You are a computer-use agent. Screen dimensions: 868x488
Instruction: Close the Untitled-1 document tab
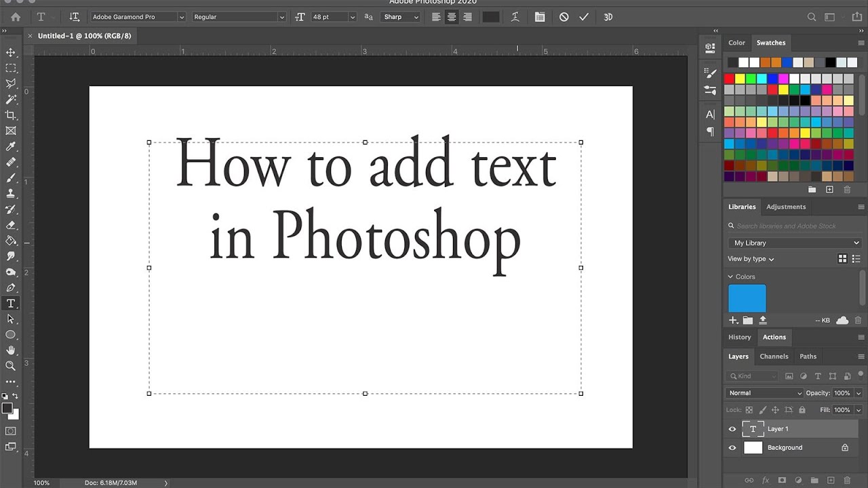[29, 35]
